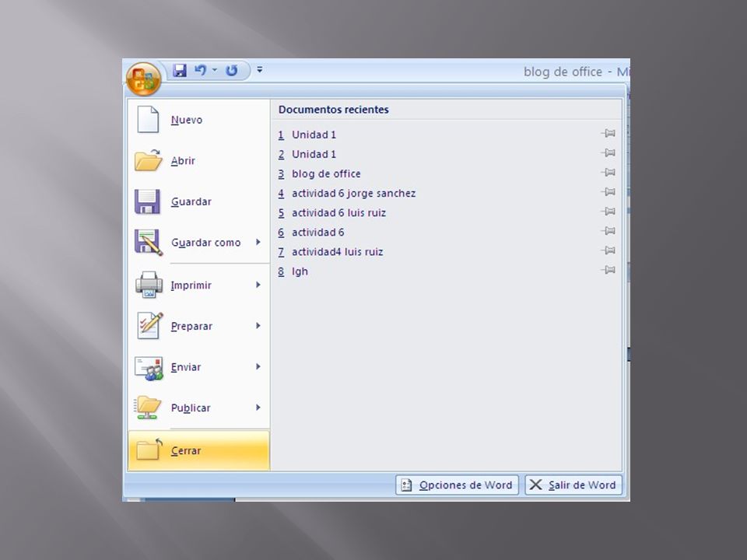
Task: Select the Publicar label in the menu
Action: [191, 408]
